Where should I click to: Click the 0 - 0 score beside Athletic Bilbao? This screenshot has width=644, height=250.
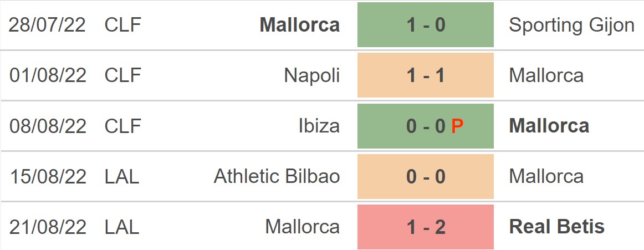(x=425, y=176)
